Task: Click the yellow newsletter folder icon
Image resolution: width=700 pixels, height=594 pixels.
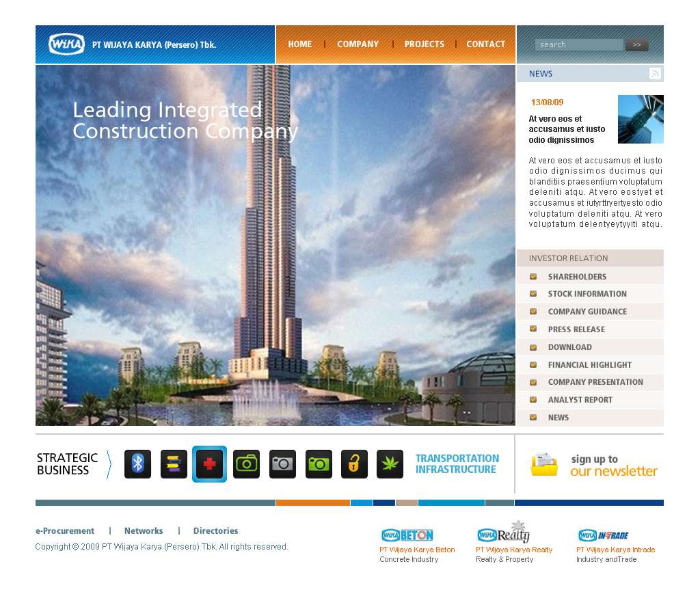Action: [544, 464]
